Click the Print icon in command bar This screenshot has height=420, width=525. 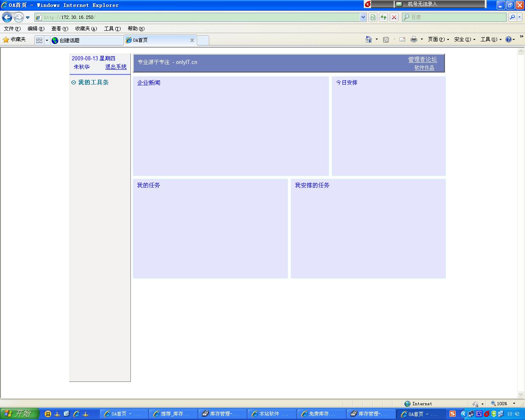click(413, 39)
